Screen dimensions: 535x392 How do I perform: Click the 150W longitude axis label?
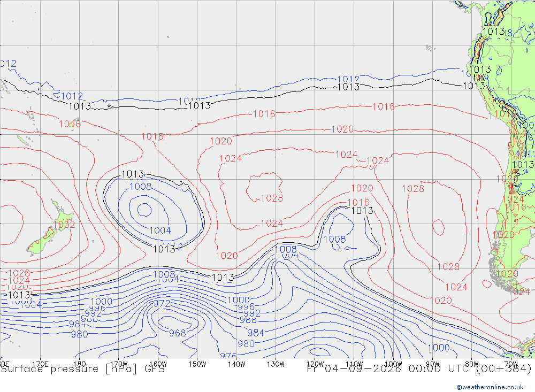(197, 364)
